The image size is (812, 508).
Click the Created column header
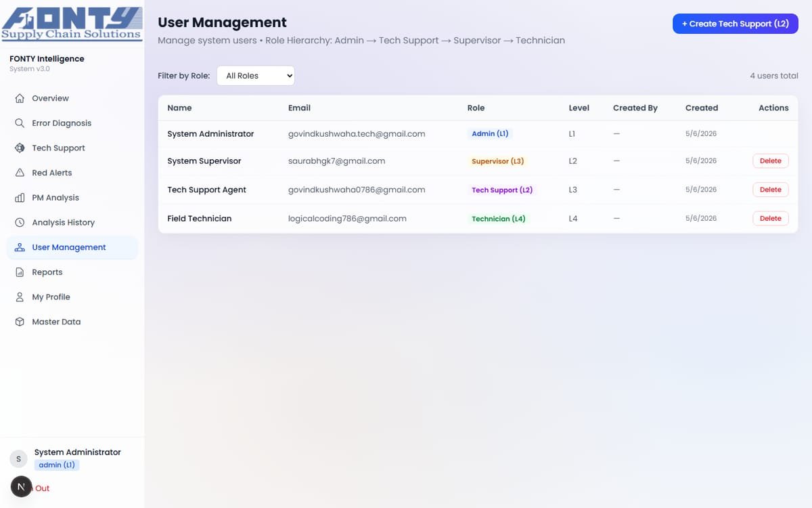[x=702, y=108]
